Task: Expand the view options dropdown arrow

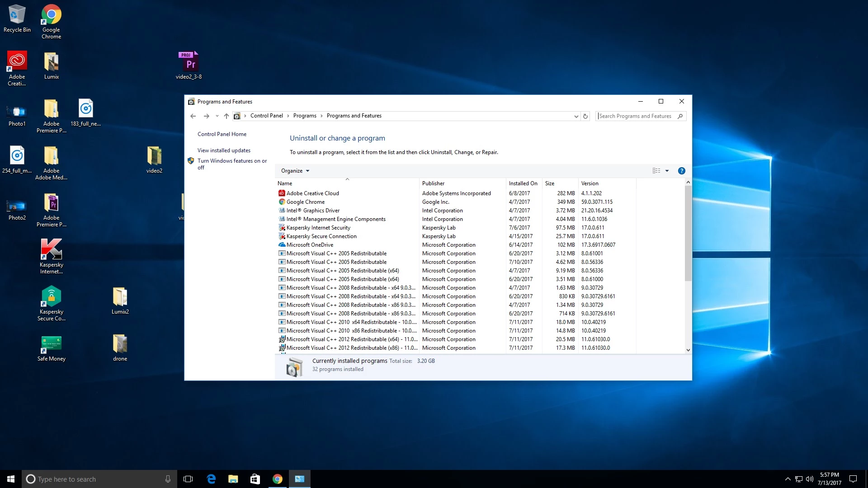Action: pyautogui.click(x=667, y=171)
